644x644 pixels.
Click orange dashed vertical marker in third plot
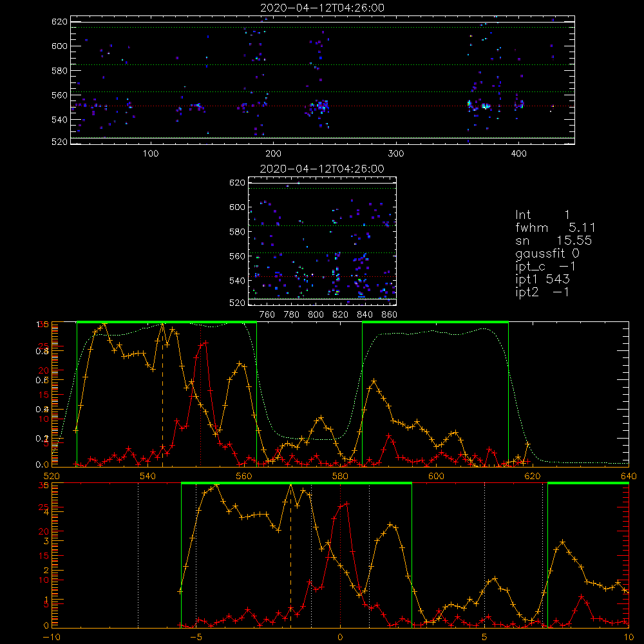162,395
